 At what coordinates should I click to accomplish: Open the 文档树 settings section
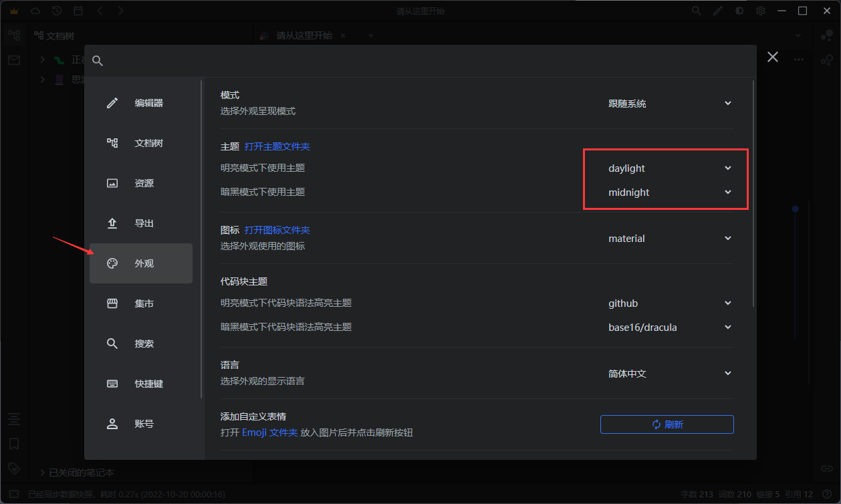[x=141, y=143]
